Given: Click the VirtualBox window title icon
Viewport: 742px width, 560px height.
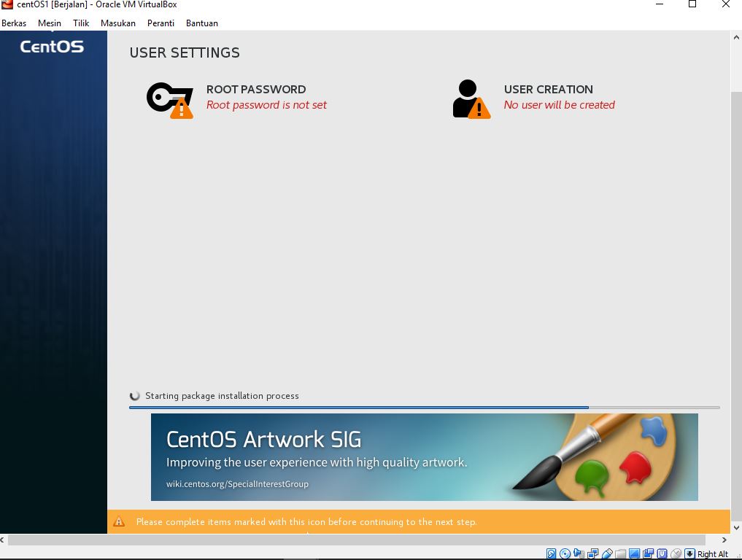Looking at the screenshot, I should [7, 4].
